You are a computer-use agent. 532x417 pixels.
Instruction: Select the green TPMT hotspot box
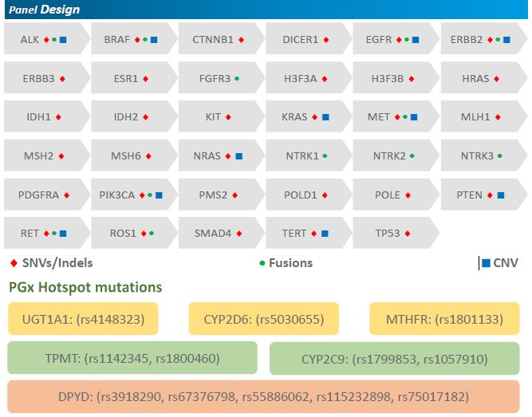point(132,358)
